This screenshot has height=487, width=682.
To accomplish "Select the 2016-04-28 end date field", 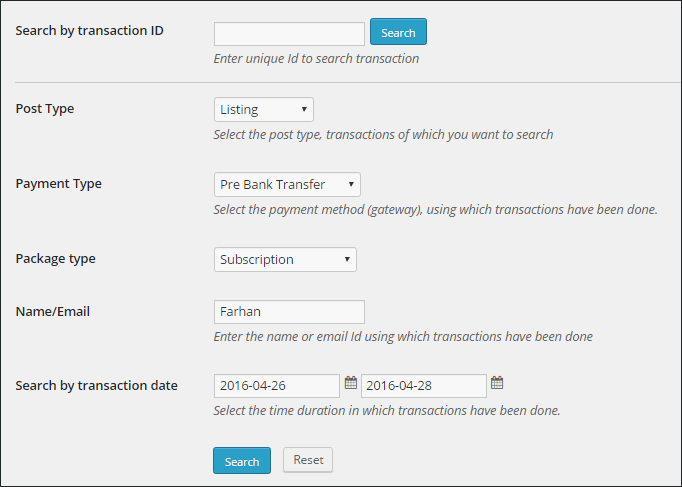I will [424, 386].
